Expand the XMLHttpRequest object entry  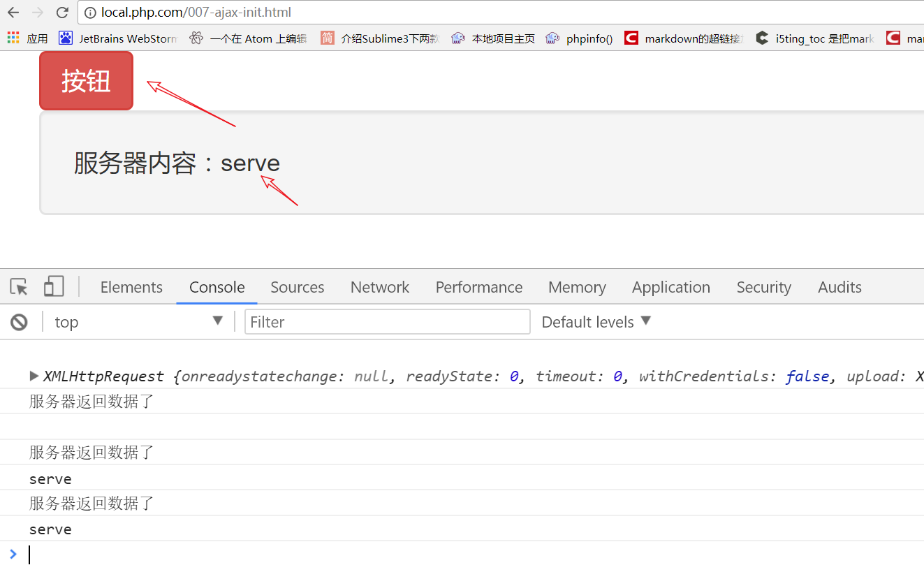point(34,376)
